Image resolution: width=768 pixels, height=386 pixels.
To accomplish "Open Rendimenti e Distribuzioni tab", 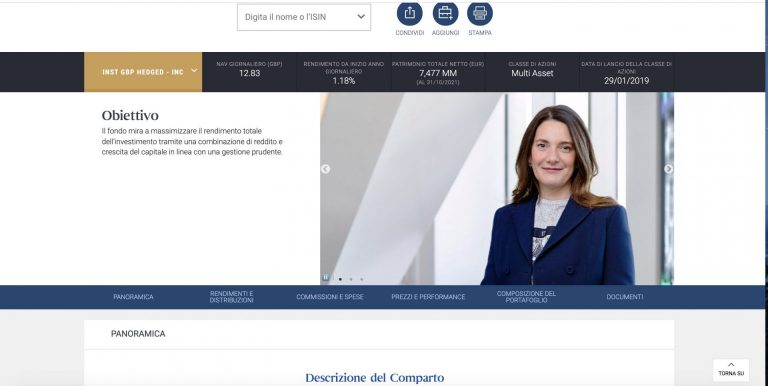I will pos(232,297).
